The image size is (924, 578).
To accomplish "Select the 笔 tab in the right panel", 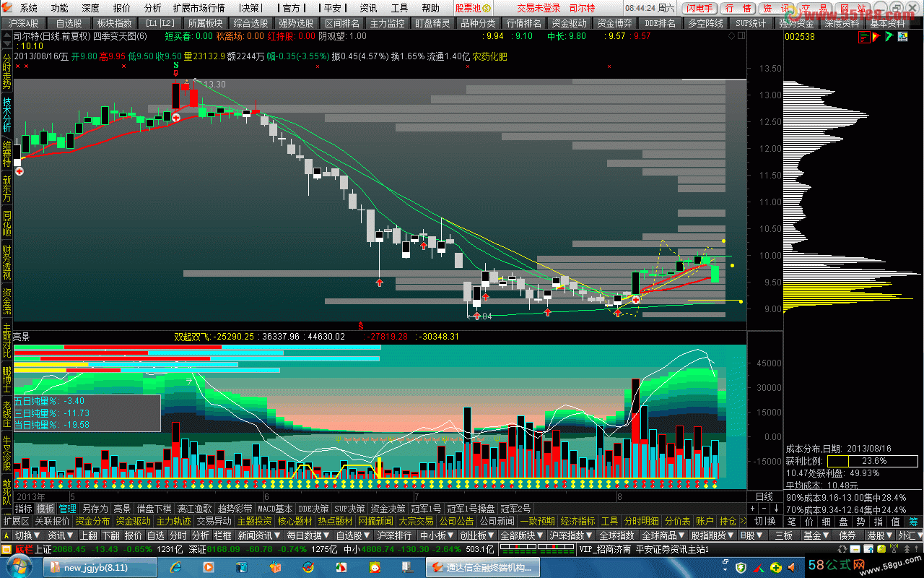I will (x=791, y=521).
